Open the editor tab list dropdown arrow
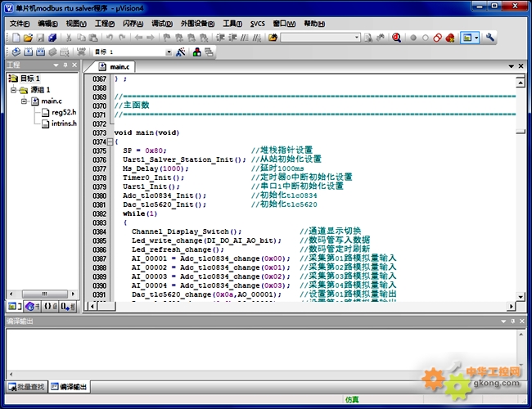The height and width of the screenshot is (409, 532). click(x=511, y=66)
